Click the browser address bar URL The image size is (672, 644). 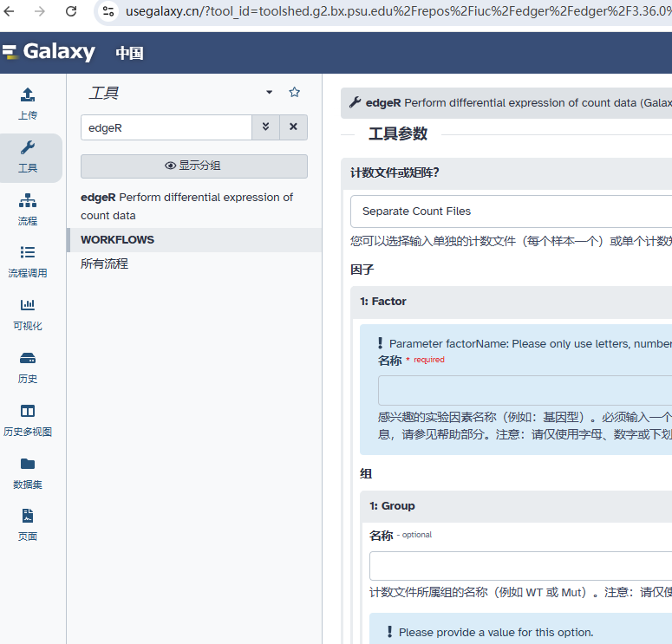click(x=398, y=11)
